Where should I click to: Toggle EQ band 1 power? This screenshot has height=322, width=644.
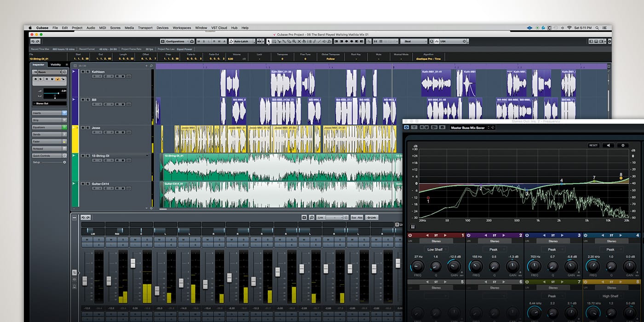pyautogui.click(x=410, y=235)
